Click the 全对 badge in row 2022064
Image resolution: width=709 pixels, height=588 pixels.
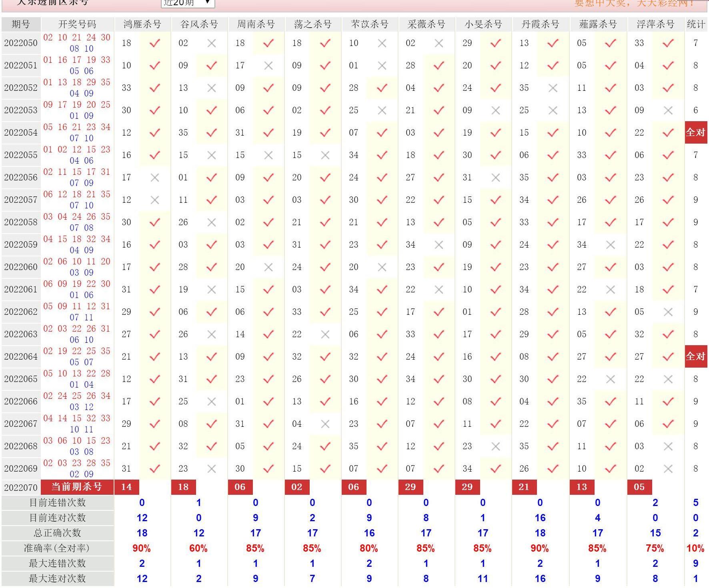[695, 356]
